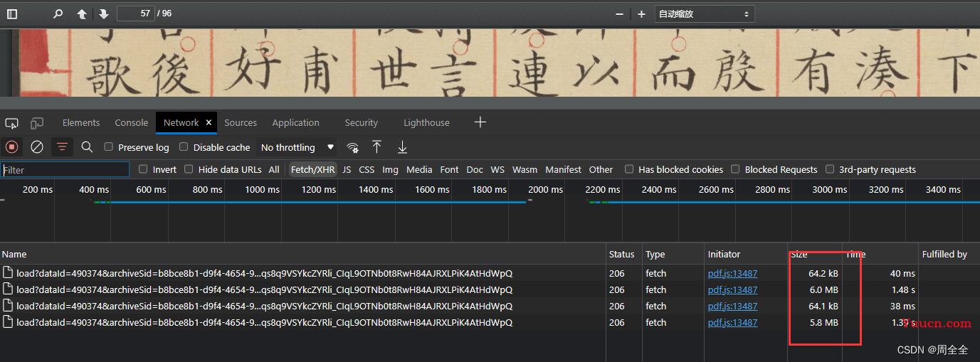The image size is (980, 362).
Task: Switch to the Elements tab
Action: click(81, 122)
